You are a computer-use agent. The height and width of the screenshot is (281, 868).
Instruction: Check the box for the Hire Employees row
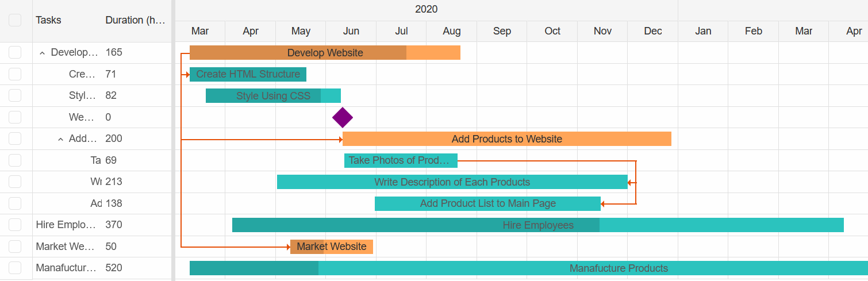15,225
